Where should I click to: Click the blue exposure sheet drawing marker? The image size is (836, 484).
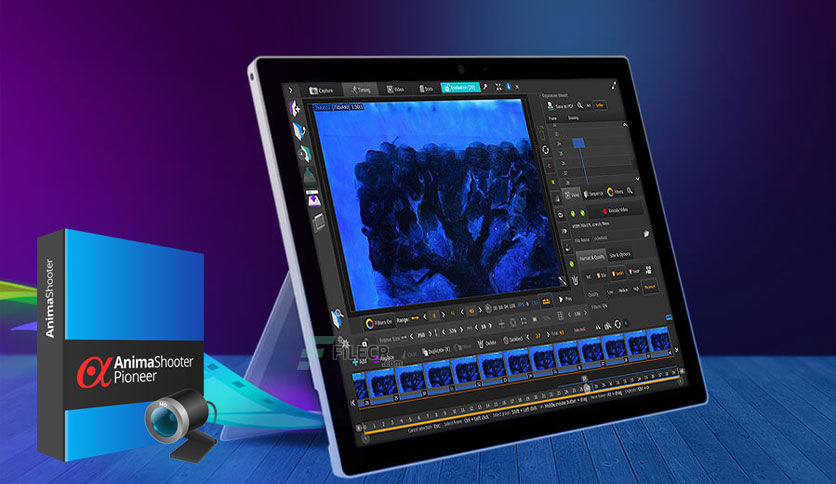577,145
